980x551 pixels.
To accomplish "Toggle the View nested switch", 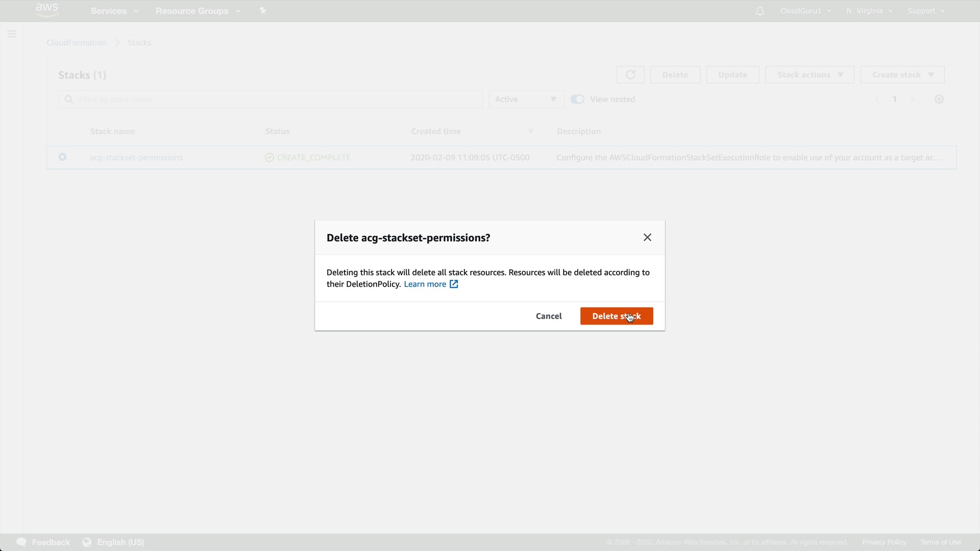I will click(x=577, y=99).
